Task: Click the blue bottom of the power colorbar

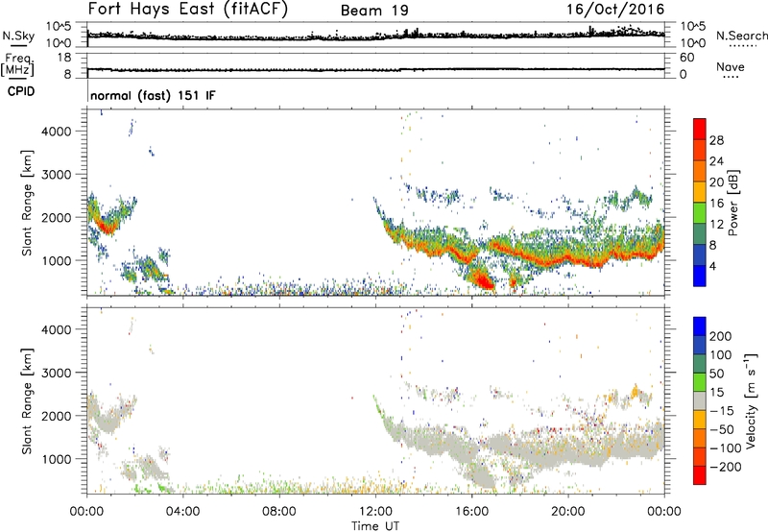Action: tap(700, 276)
